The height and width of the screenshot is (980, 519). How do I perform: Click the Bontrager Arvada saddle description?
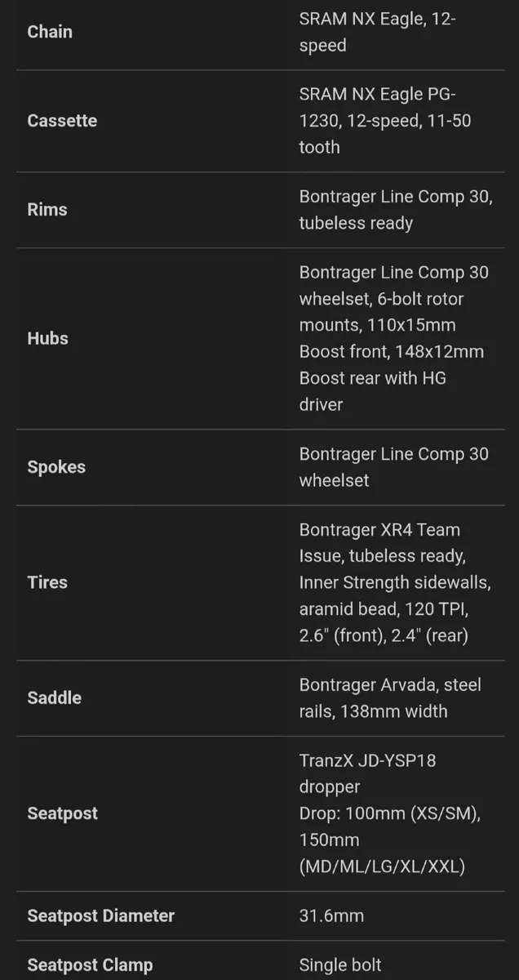pos(390,697)
